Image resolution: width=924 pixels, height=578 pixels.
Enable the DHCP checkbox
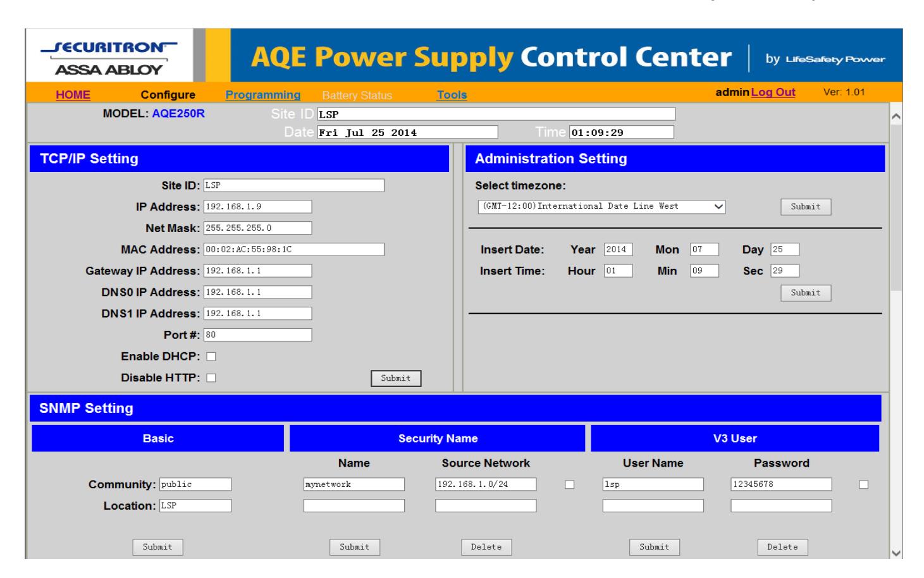pyautogui.click(x=211, y=357)
